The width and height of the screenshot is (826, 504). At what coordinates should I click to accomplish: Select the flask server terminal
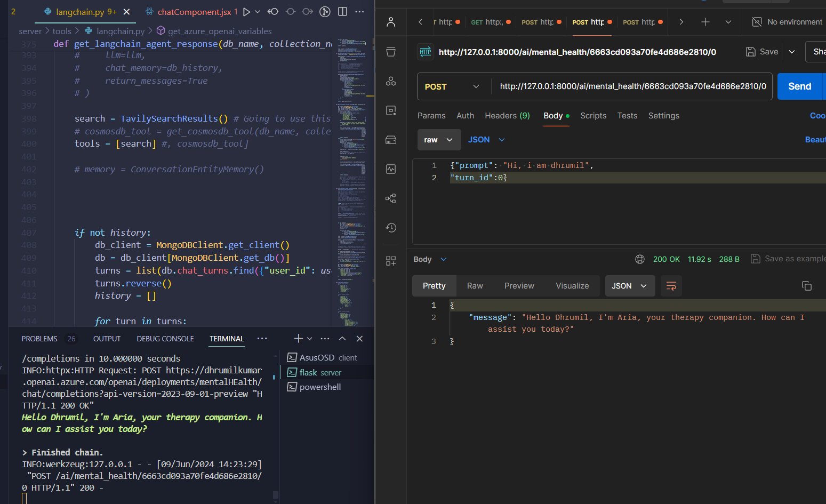click(x=320, y=372)
